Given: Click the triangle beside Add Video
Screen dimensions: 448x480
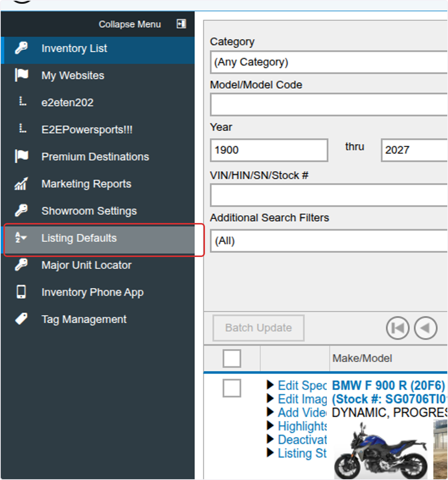Looking at the screenshot, I should pyautogui.click(x=271, y=412).
